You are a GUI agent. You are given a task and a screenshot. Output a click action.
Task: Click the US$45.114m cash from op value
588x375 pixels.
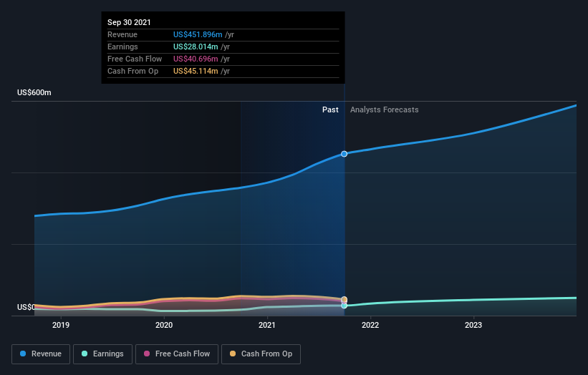[x=196, y=71]
